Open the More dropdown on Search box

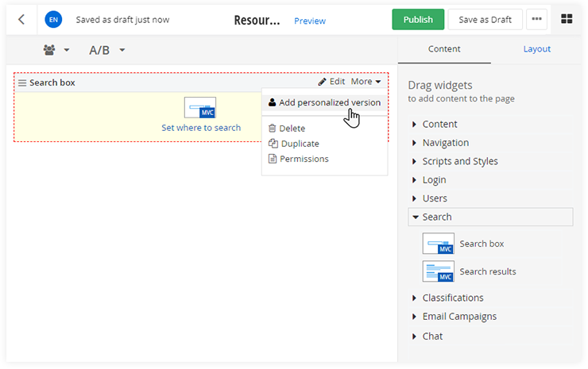click(366, 82)
